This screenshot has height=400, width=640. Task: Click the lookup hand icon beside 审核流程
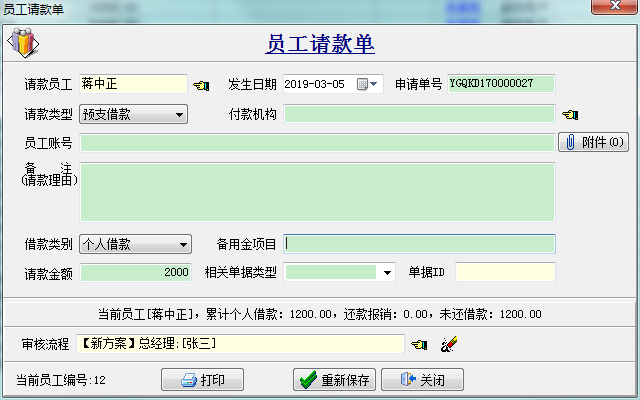click(x=419, y=344)
